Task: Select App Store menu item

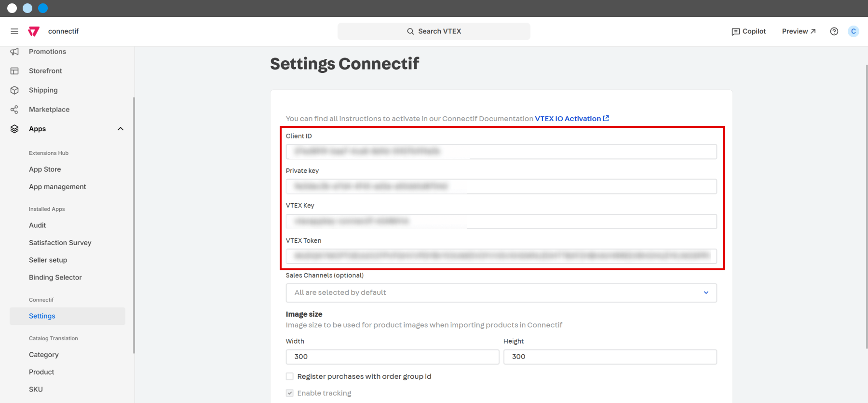Action: (45, 169)
